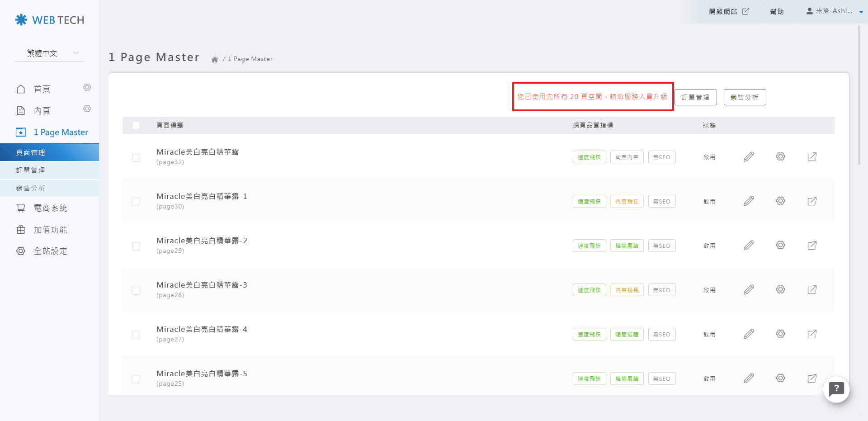This screenshot has width=868, height=421.
Task: Click the gear icon beside 首頁
Action: tap(87, 87)
